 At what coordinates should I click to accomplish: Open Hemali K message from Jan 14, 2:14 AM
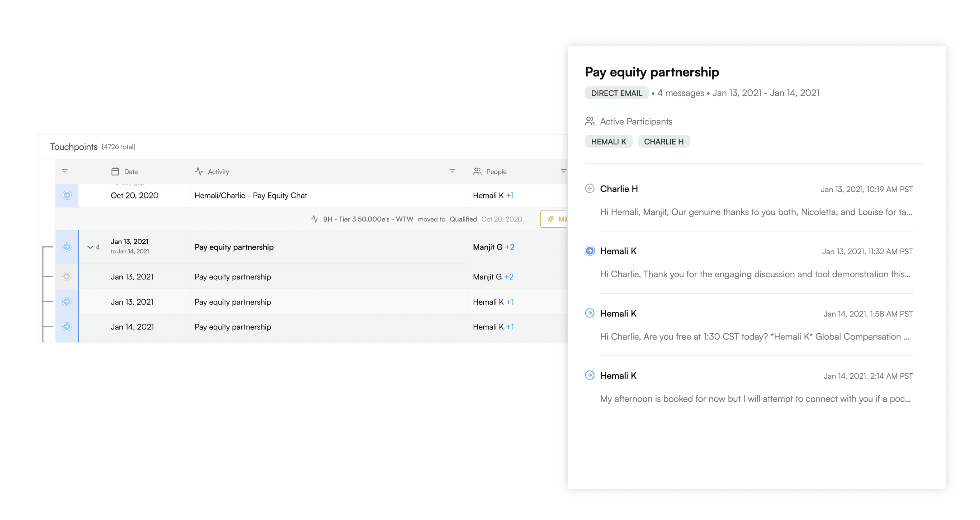tap(749, 387)
